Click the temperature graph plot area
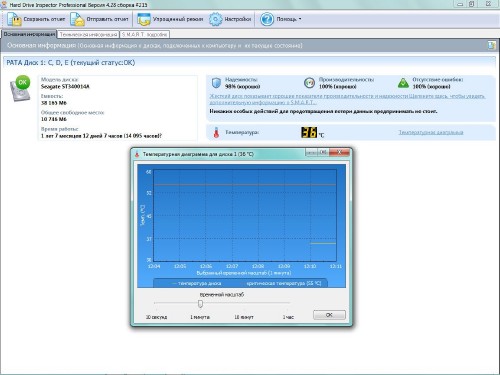 (245, 215)
